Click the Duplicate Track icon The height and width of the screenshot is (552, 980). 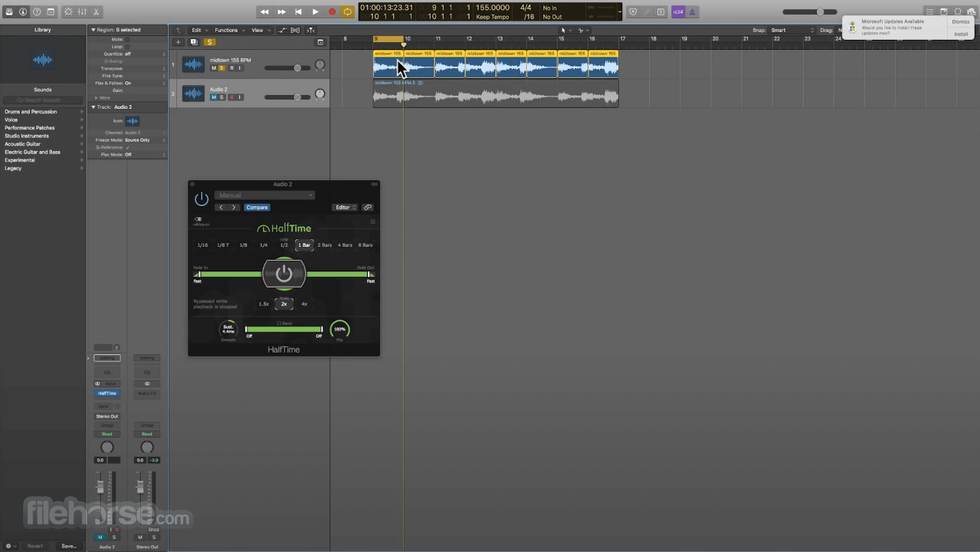tap(194, 42)
